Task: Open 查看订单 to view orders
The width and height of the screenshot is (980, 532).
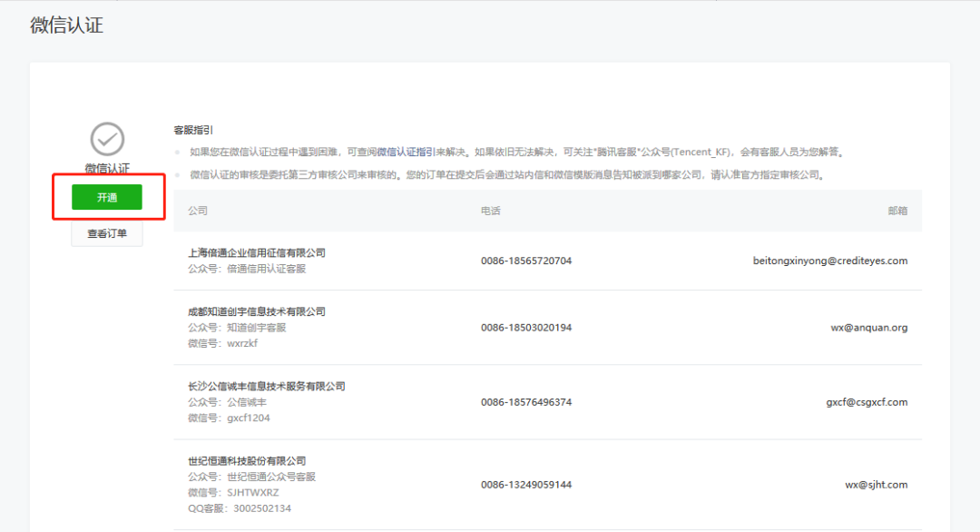Action: coord(107,234)
